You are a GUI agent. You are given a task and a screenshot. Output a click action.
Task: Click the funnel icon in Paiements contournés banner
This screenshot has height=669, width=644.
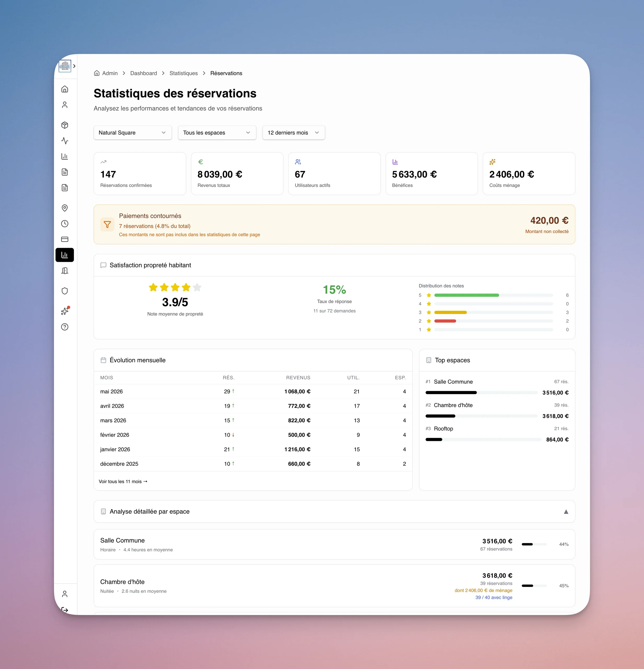click(107, 224)
